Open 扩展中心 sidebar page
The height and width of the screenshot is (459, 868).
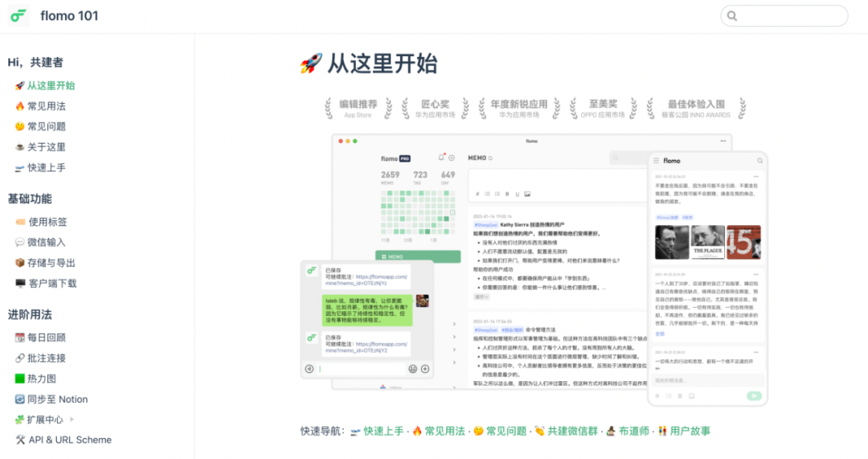point(45,420)
